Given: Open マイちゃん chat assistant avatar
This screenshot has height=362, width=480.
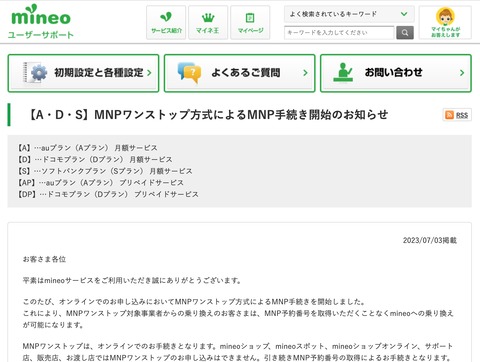Looking at the screenshot, I should (445, 23).
